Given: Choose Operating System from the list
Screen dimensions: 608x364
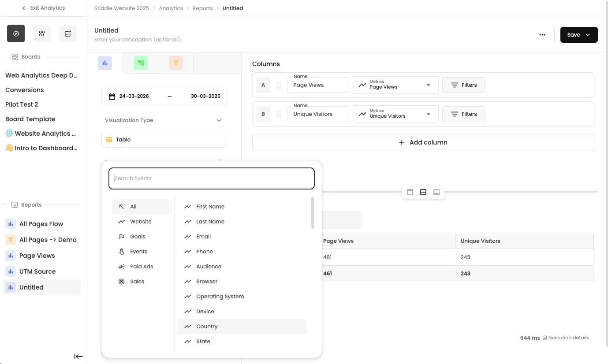Looking at the screenshot, I should pyautogui.click(x=242, y=297).
